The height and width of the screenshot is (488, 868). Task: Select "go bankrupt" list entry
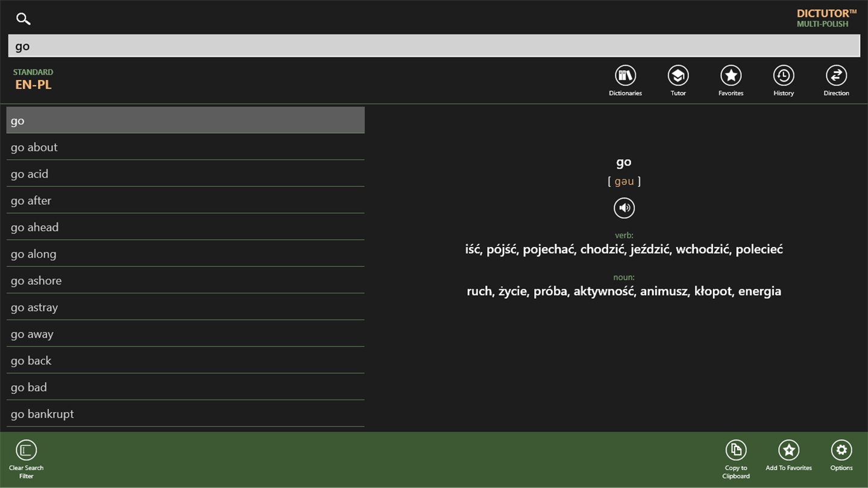point(186,414)
